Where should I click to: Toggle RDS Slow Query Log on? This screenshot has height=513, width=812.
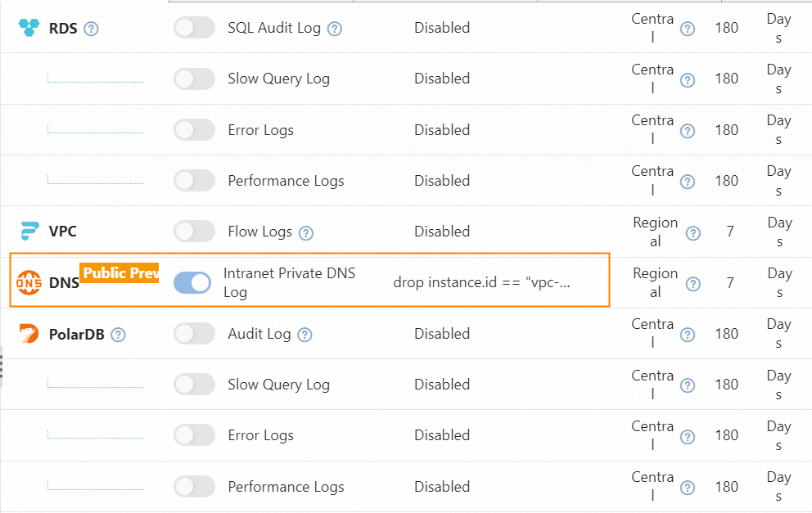pos(194,79)
